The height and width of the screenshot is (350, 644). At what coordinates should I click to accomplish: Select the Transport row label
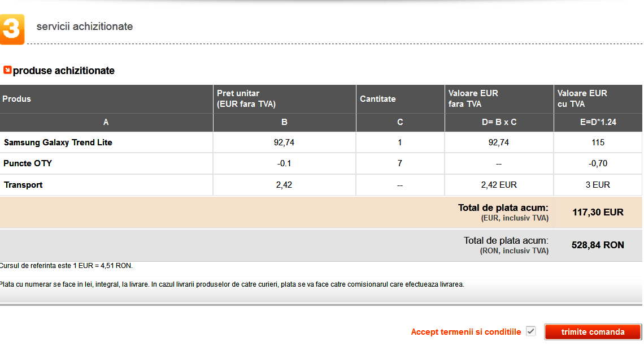click(x=23, y=185)
